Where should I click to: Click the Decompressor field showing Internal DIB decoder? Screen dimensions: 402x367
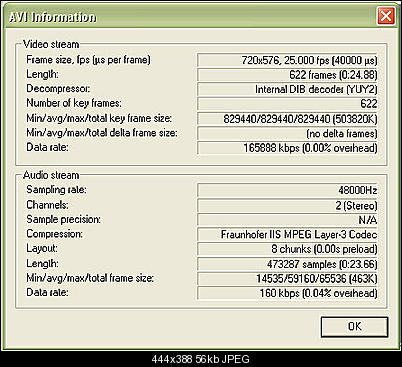287,89
